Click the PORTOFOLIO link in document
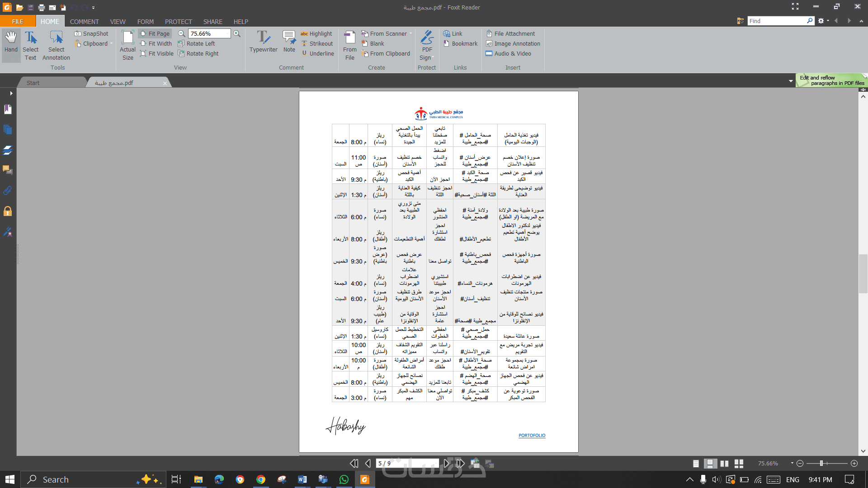Image resolution: width=868 pixels, height=488 pixels. tap(532, 435)
